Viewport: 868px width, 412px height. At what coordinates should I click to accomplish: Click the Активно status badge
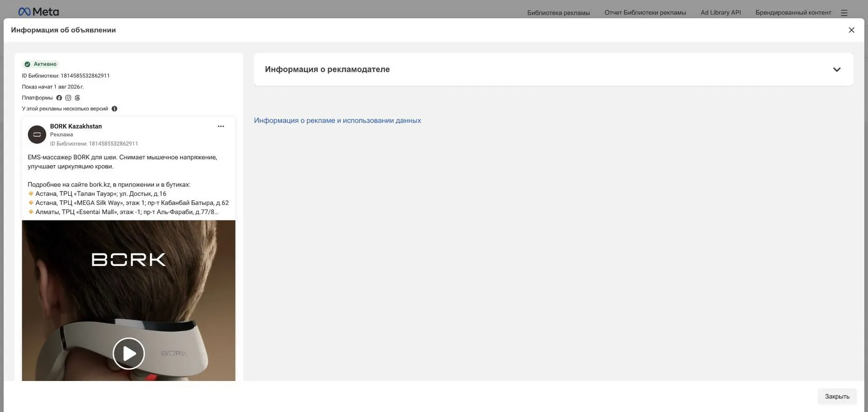(41, 64)
